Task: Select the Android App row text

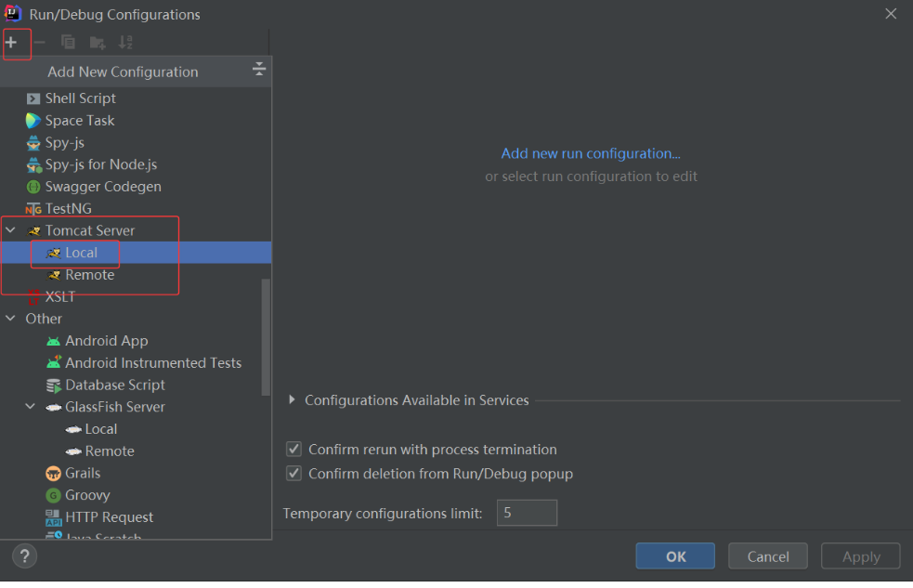Action: (107, 341)
